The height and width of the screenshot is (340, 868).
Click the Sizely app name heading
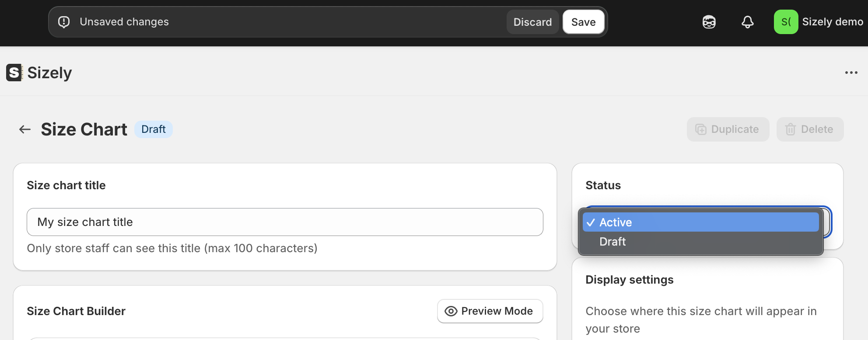coord(49,73)
